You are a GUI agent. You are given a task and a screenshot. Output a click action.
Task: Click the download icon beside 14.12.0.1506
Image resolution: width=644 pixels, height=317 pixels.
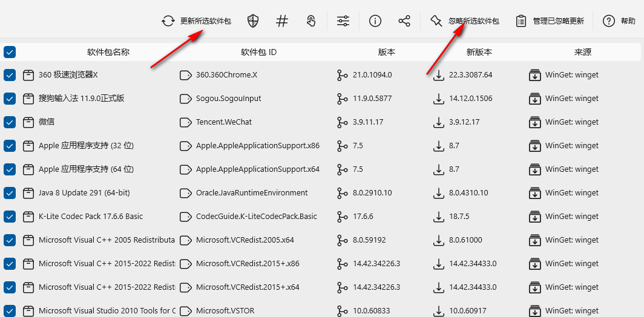tap(439, 99)
